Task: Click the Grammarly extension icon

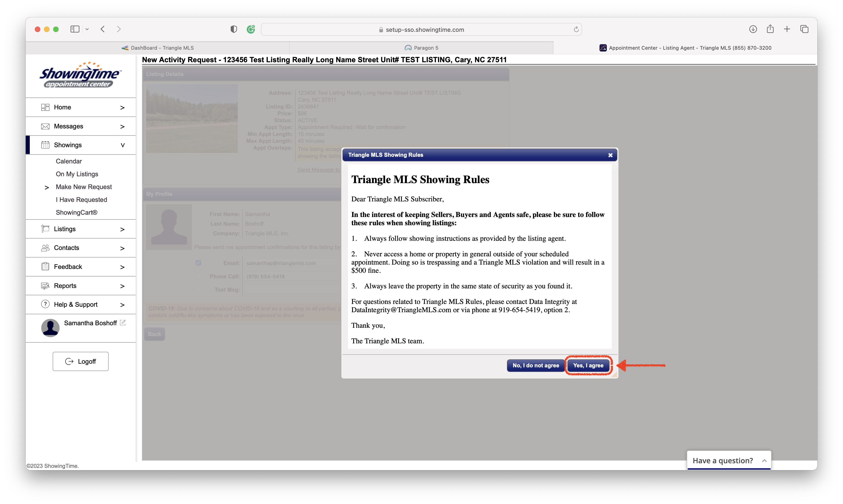Action: [x=251, y=29]
